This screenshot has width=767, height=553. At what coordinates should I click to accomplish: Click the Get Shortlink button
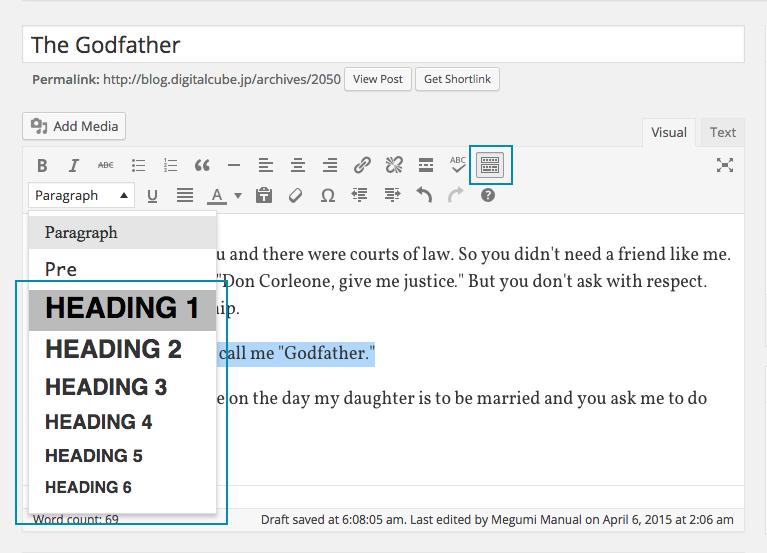point(457,79)
